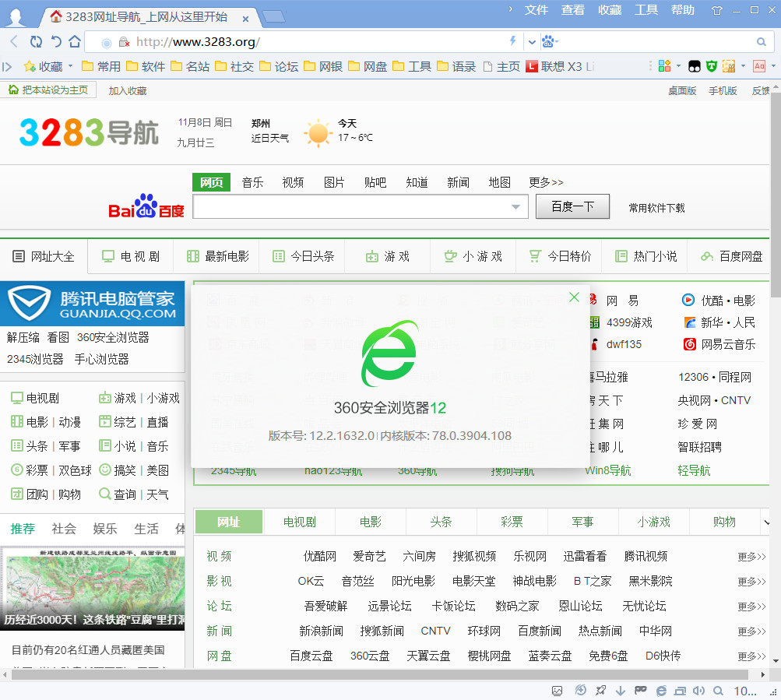Open the 工具 menu
This screenshot has width=781, height=700.
[646, 9]
